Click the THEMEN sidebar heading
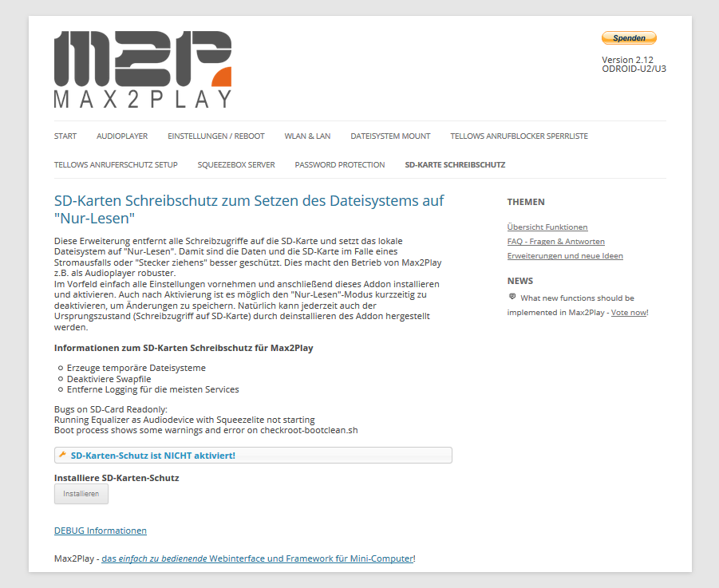Image resolution: width=719 pixels, height=588 pixels. coord(526,202)
